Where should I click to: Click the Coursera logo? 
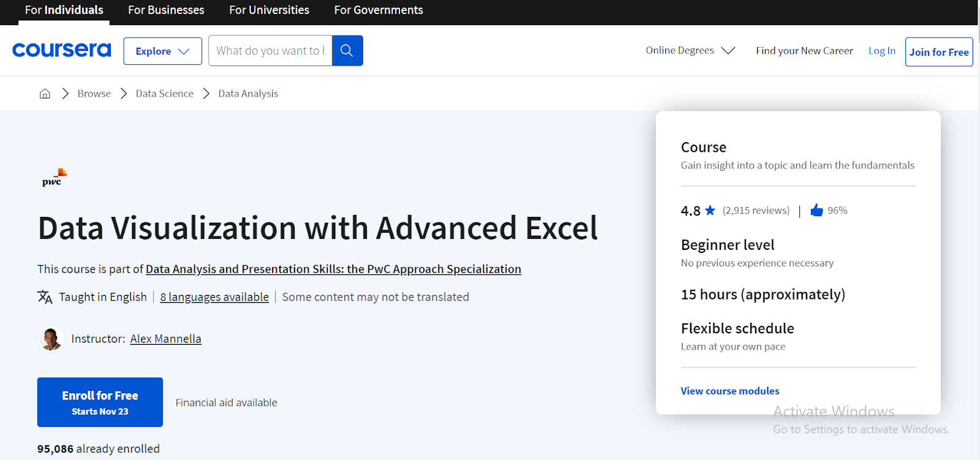(x=61, y=50)
